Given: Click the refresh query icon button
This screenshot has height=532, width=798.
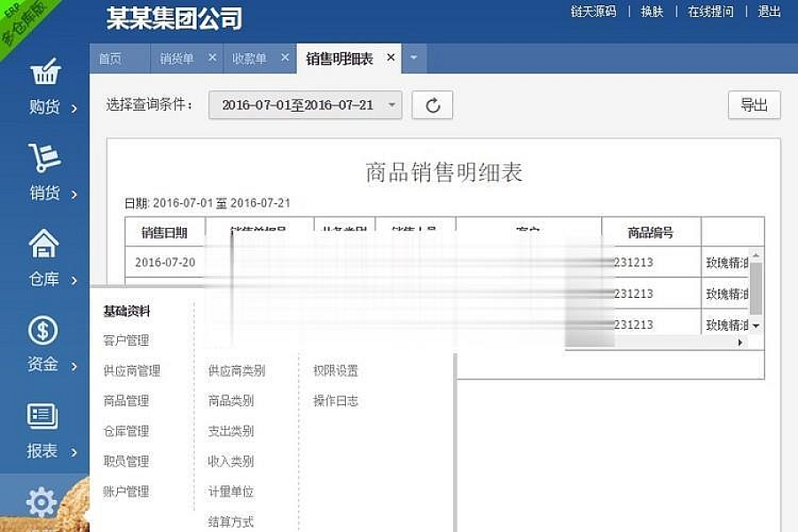Looking at the screenshot, I should 432,106.
